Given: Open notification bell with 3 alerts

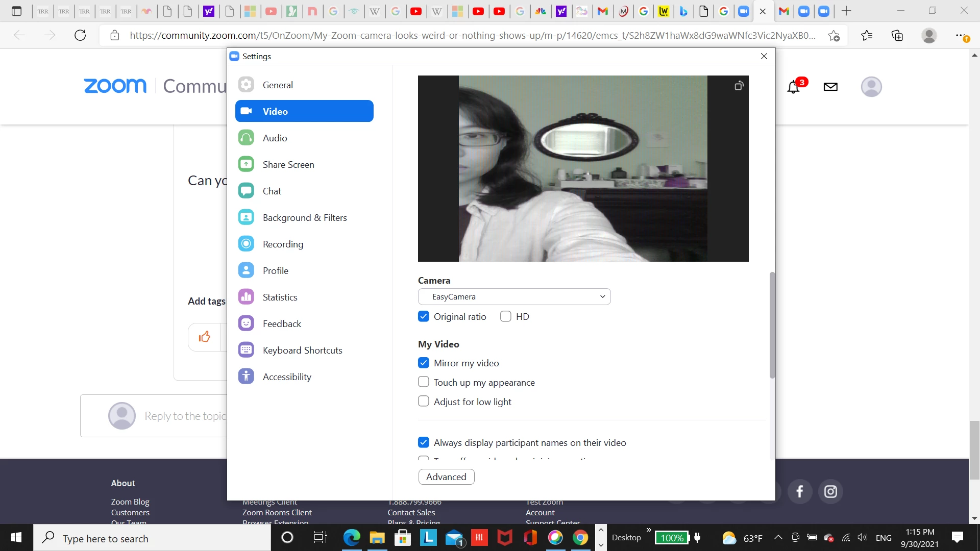Looking at the screenshot, I should [793, 87].
